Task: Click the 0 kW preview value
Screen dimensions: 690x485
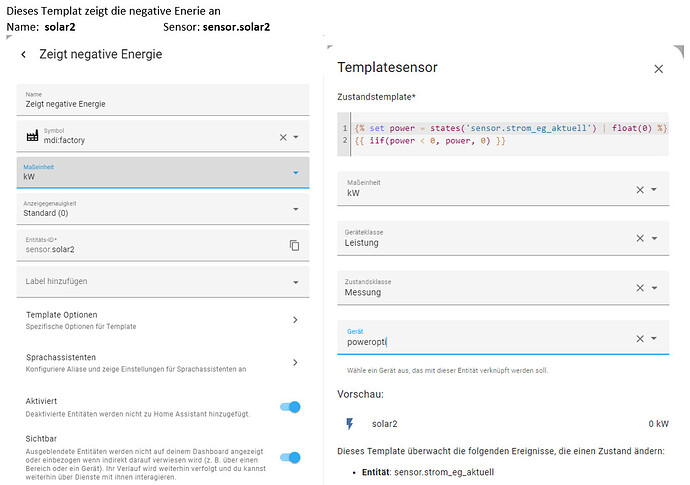Action: tap(658, 424)
